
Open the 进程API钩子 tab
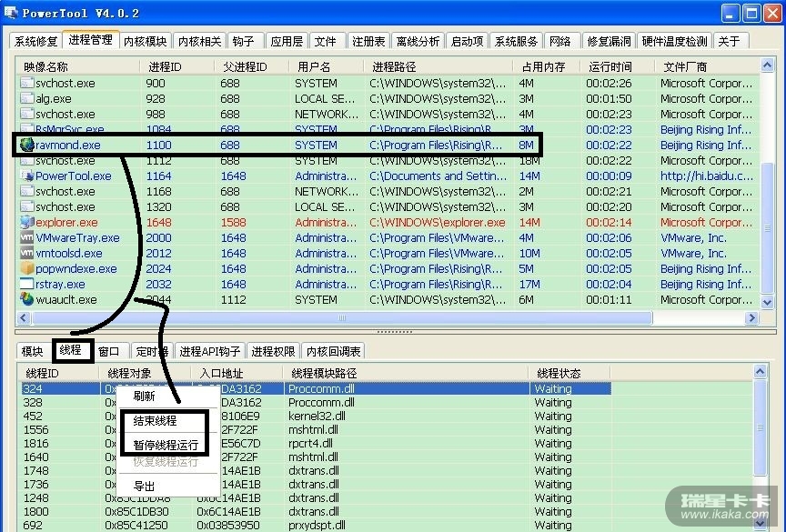210,351
